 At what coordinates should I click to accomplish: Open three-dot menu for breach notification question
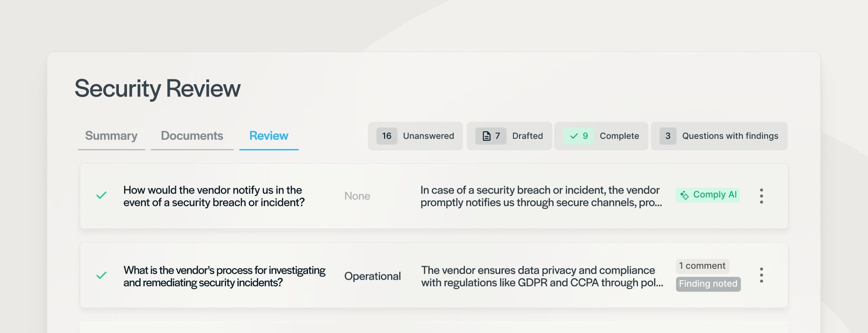point(761,196)
